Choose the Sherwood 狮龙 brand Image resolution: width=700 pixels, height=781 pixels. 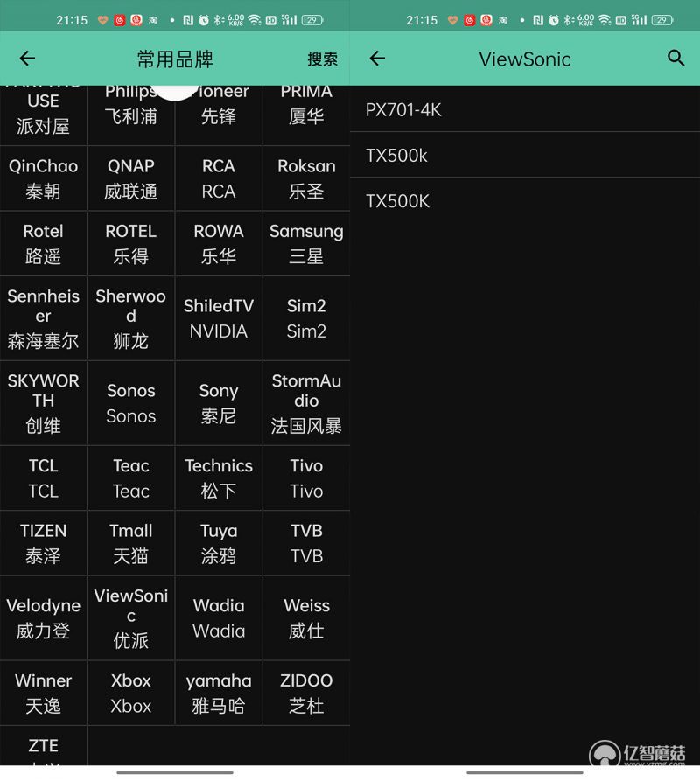click(131, 318)
